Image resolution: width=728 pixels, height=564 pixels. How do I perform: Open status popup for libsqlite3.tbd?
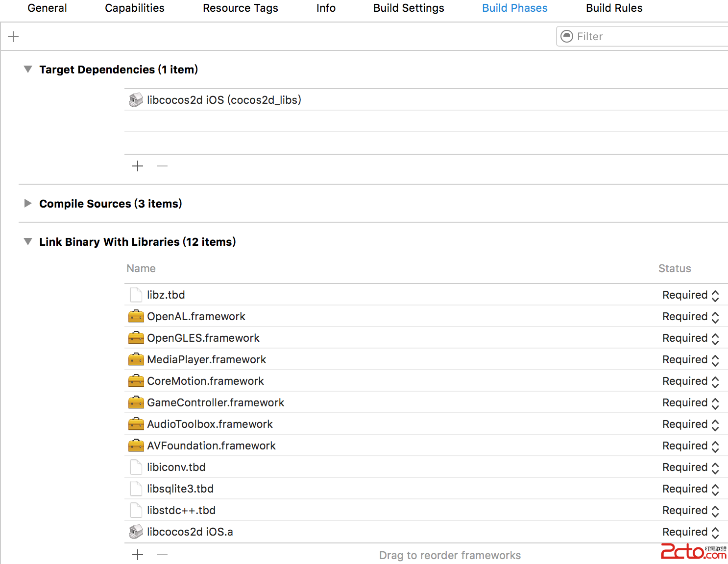[690, 489]
